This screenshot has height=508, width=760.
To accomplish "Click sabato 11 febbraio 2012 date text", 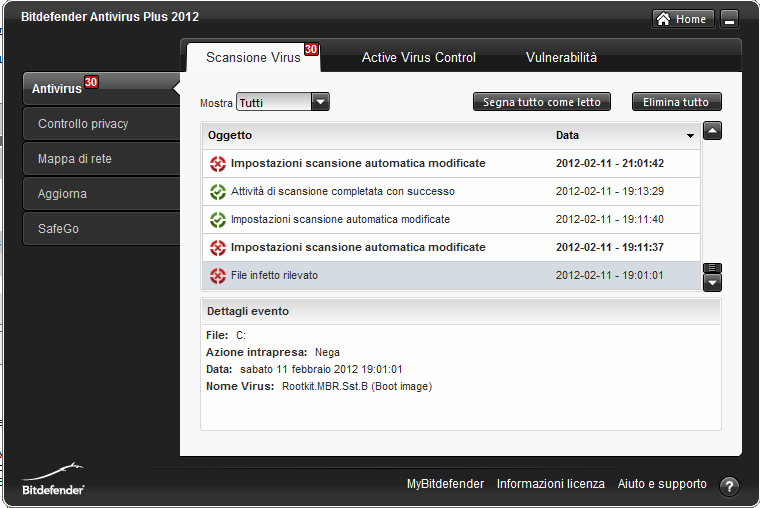I will (321, 369).
